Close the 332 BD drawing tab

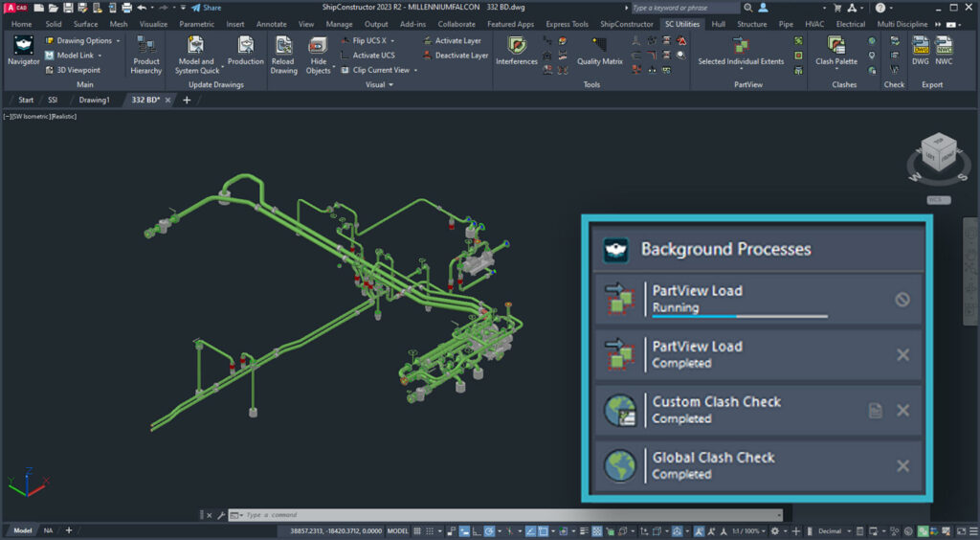pos(167,100)
